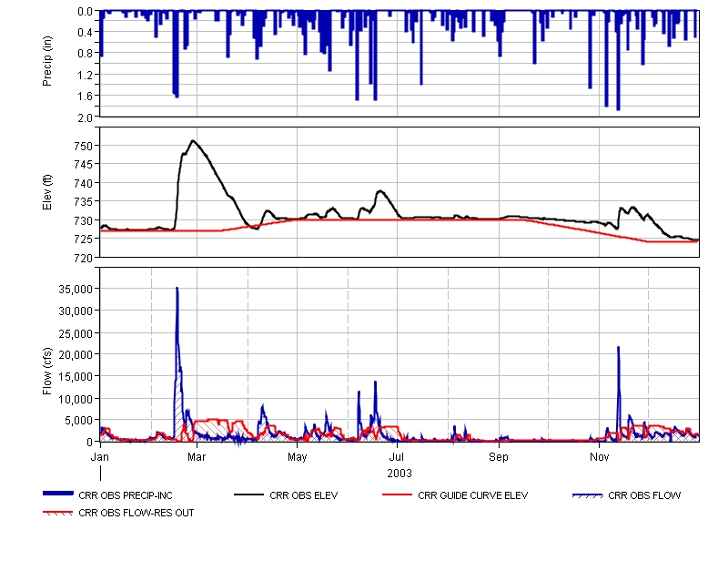Click the 735 elevation axis value
728x571 pixels.
click(x=84, y=201)
